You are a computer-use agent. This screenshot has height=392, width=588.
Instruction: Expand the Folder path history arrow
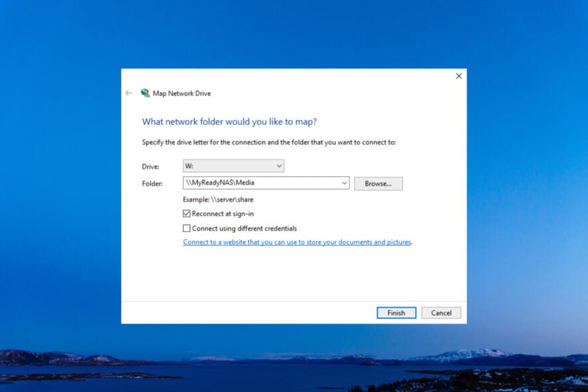coord(344,183)
